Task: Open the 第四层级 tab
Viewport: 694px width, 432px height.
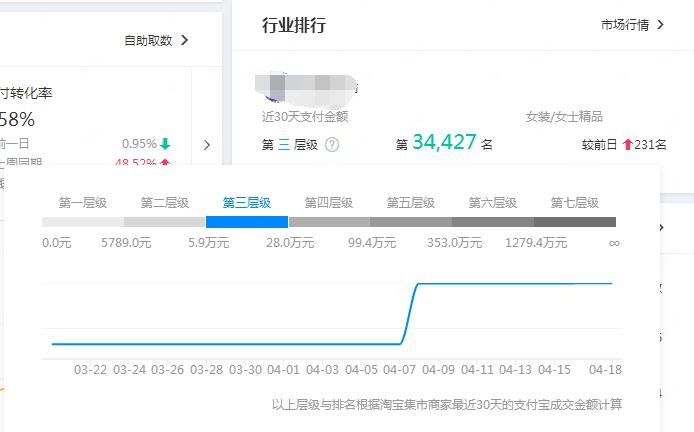Action: coord(329,203)
